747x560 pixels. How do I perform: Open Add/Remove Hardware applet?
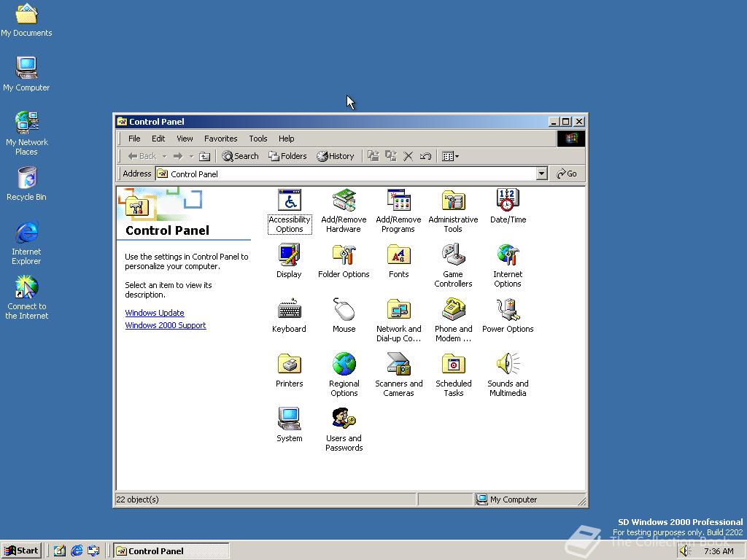click(x=344, y=211)
